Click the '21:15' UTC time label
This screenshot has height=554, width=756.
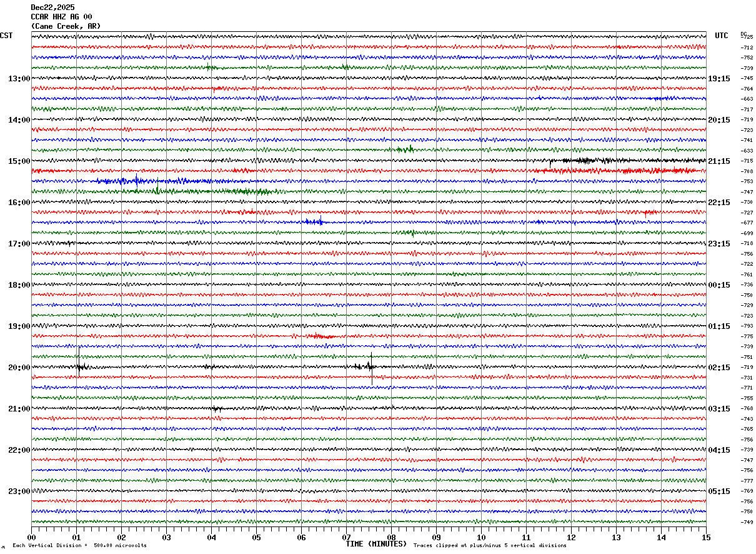point(719,161)
